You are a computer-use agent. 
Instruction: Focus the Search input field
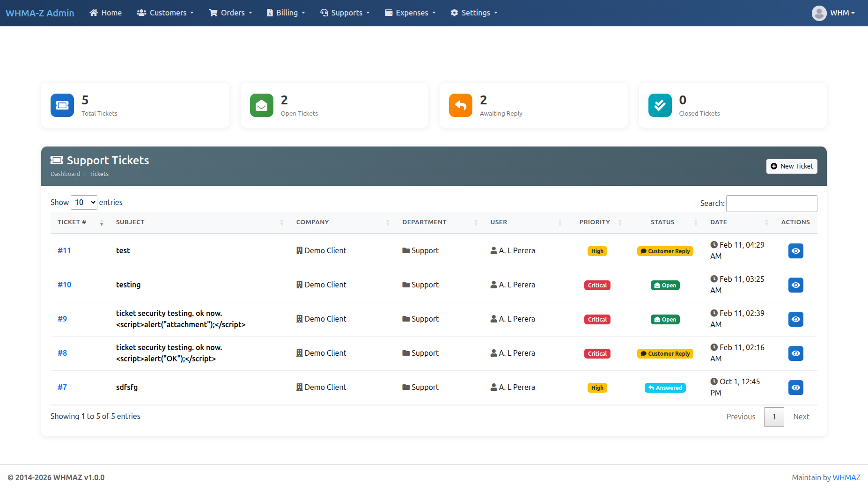tap(772, 204)
